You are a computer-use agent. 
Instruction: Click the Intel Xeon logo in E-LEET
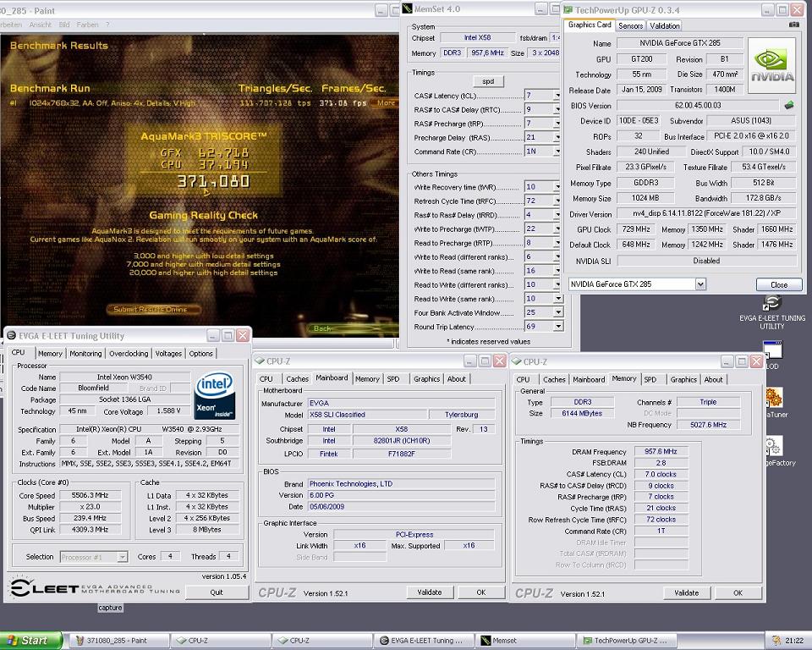[214, 394]
